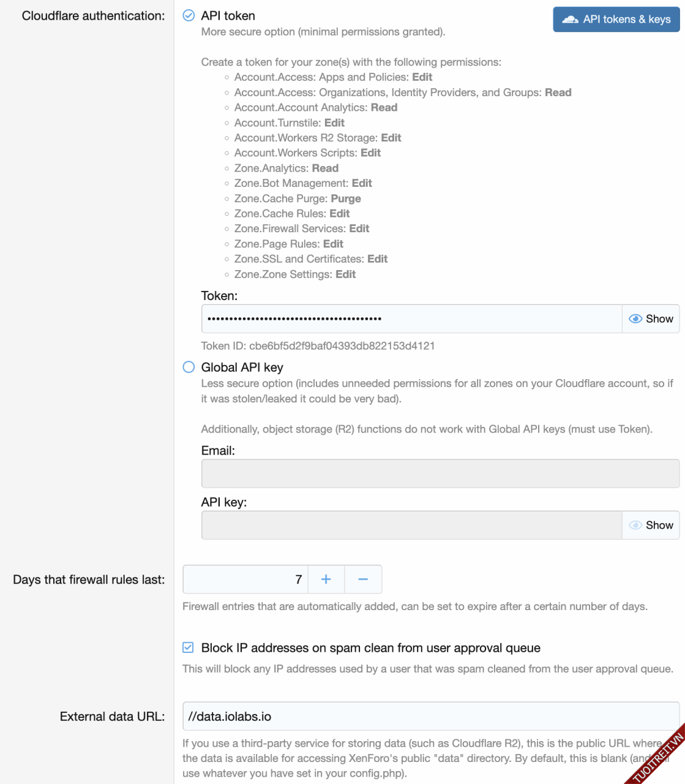The image size is (685, 784).
Task: Click the firewall days number field
Action: [245, 579]
